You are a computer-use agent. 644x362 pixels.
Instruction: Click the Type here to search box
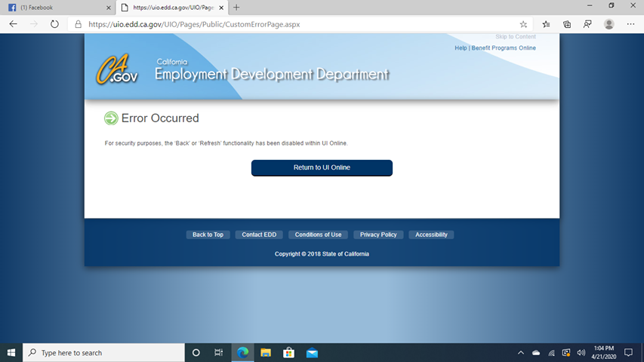pos(103,352)
